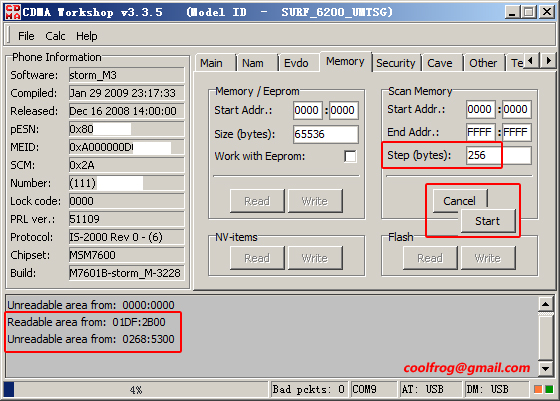Click the PRL ver. value 51109
This screenshot has width=560, height=401.
[x=126, y=219]
